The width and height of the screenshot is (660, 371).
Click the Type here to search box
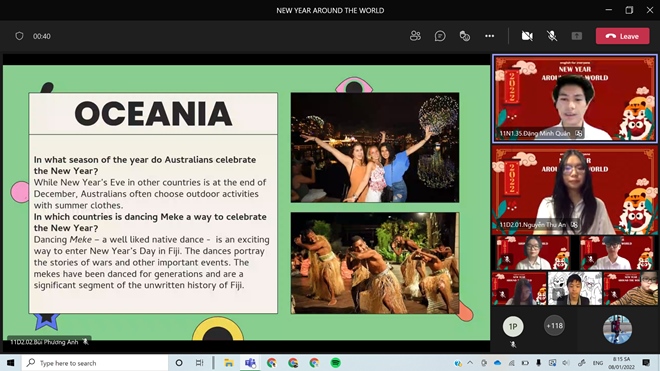pos(95,363)
